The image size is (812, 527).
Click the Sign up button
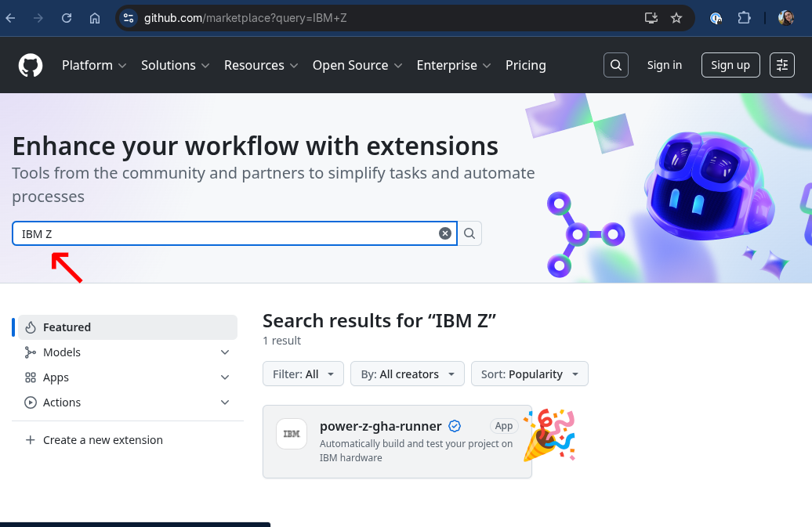point(730,65)
